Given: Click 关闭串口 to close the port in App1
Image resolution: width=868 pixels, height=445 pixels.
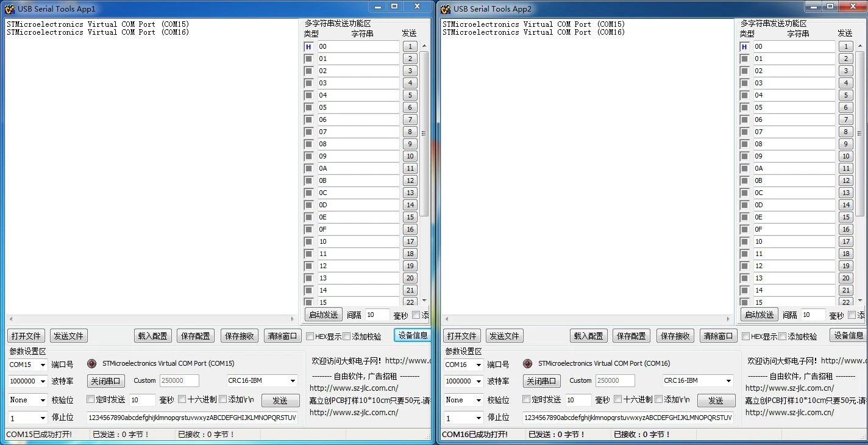Looking at the screenshot, I should tap(106, 381).
